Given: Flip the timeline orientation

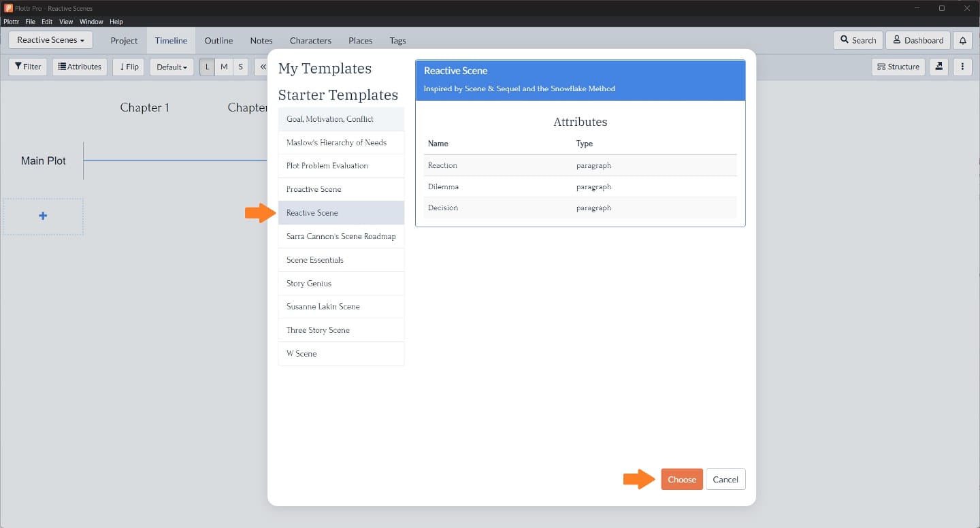Looking at the screenshot, I should (129, 67).
